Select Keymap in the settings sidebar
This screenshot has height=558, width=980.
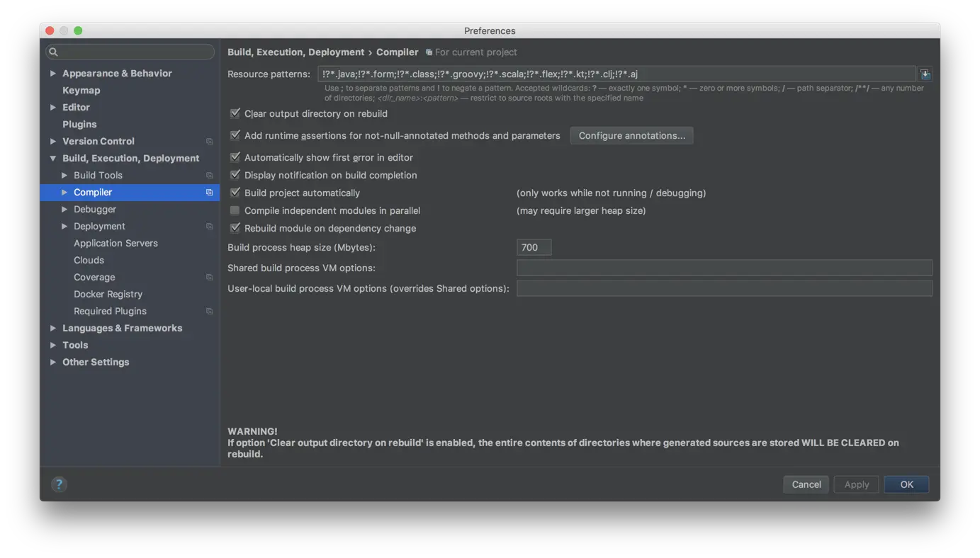82,90
